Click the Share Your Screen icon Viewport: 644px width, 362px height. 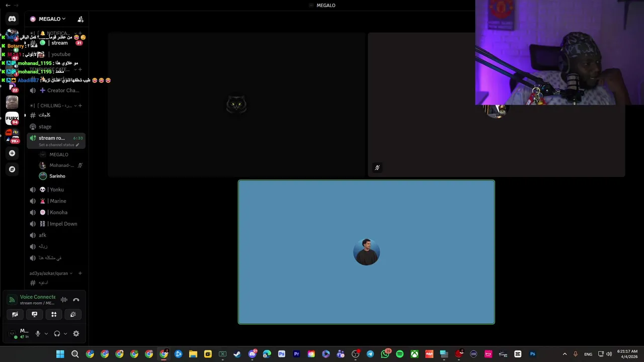pyautogui.click(x=34, y=314)
